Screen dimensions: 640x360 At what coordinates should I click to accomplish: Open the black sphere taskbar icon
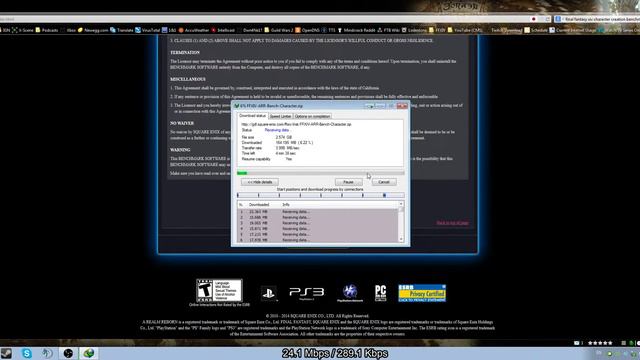(68, 353)
